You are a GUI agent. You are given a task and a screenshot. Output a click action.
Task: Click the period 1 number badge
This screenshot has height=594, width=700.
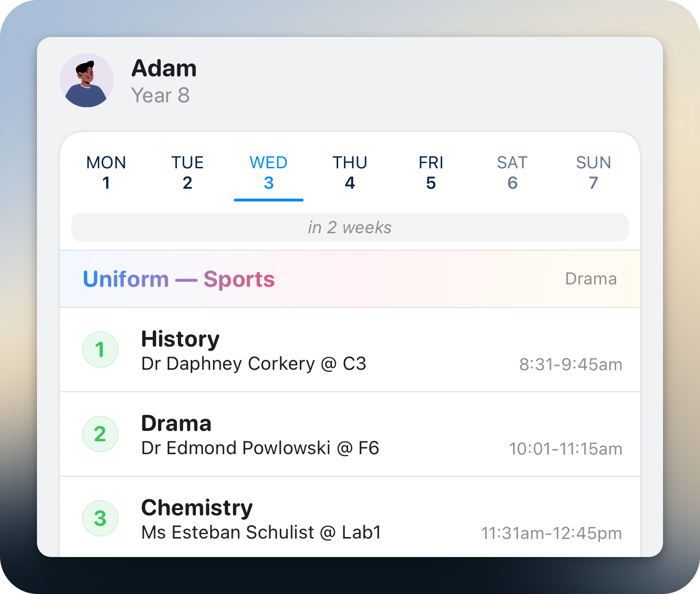tap(100, 350)
